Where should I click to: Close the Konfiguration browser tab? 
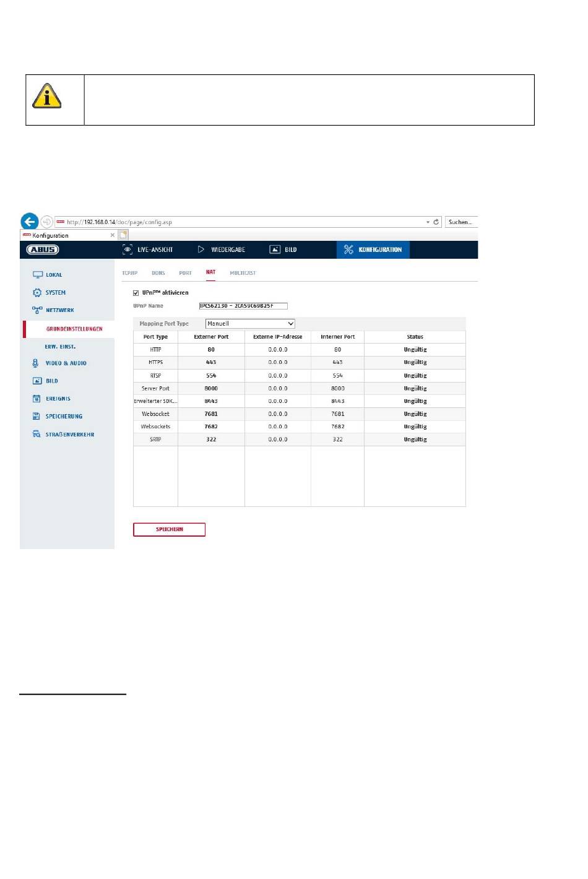[112, 235]
